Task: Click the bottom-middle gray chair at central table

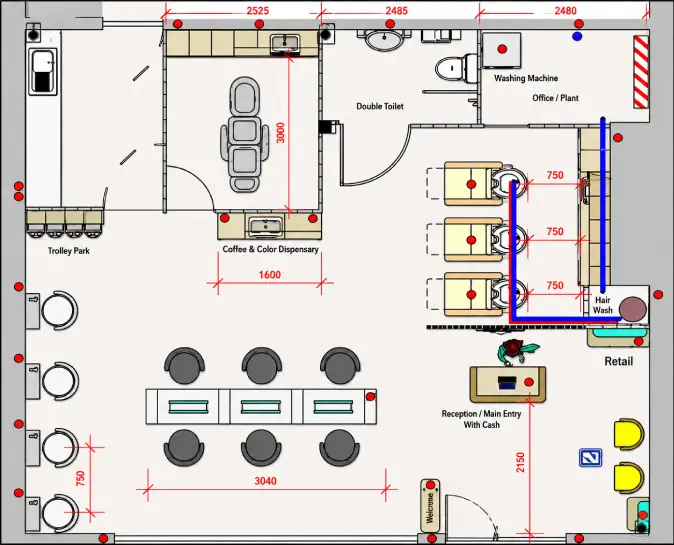Action: coord(261,448)
